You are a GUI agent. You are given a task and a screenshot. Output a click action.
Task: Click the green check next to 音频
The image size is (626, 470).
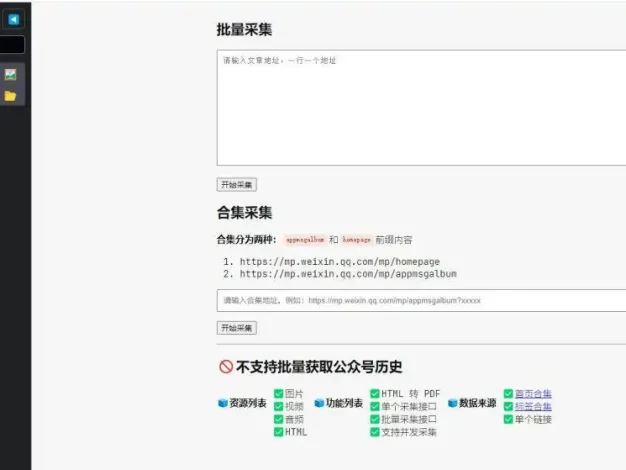pyautogui.click(x=279, y=419)
